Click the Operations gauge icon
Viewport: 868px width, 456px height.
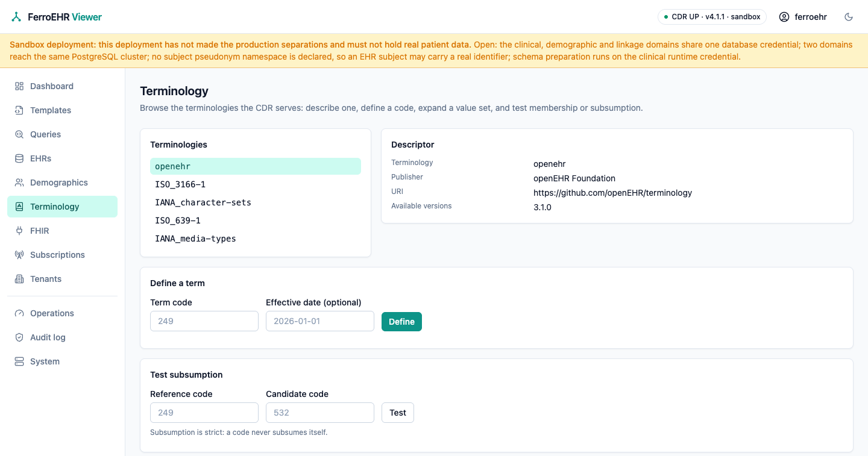click(19, 313)
